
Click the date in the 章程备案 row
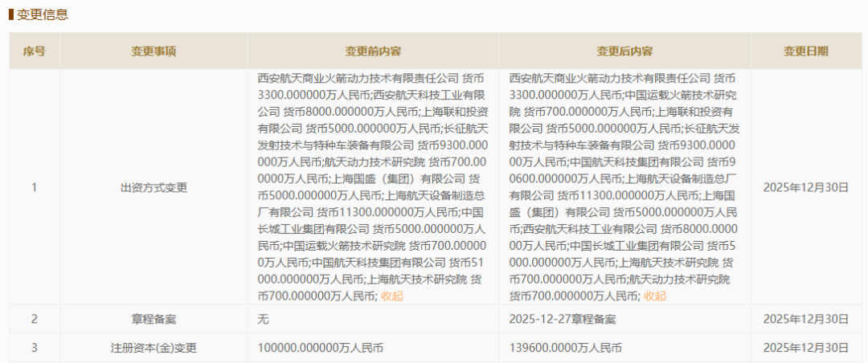point(806,320)
